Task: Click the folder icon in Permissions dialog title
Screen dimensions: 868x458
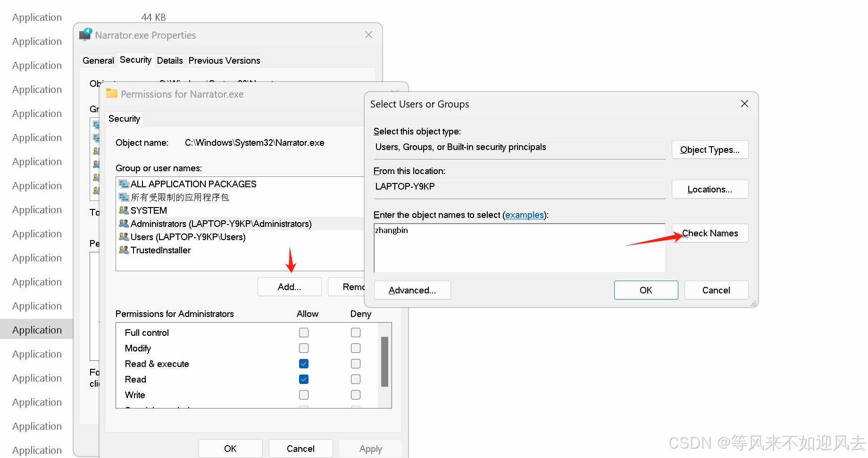Action: (x=112, y=93)
